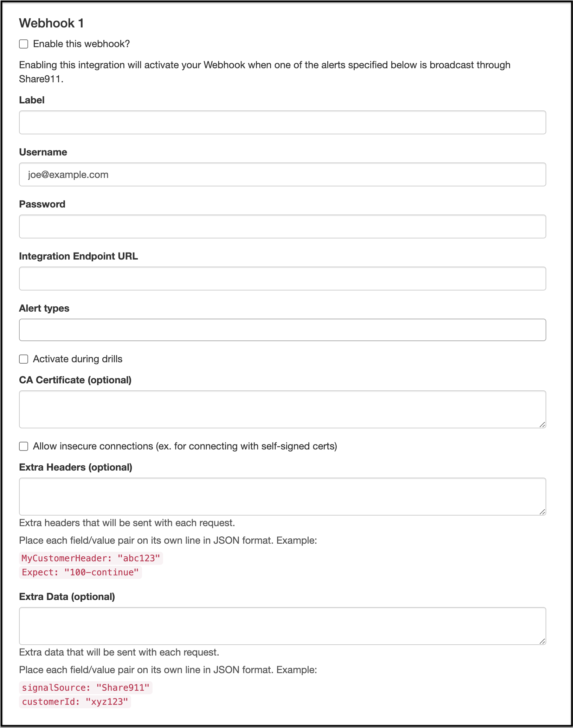The image size is (573, 728).
Task: Select the Password input field
Action: (x=282, y=226)
